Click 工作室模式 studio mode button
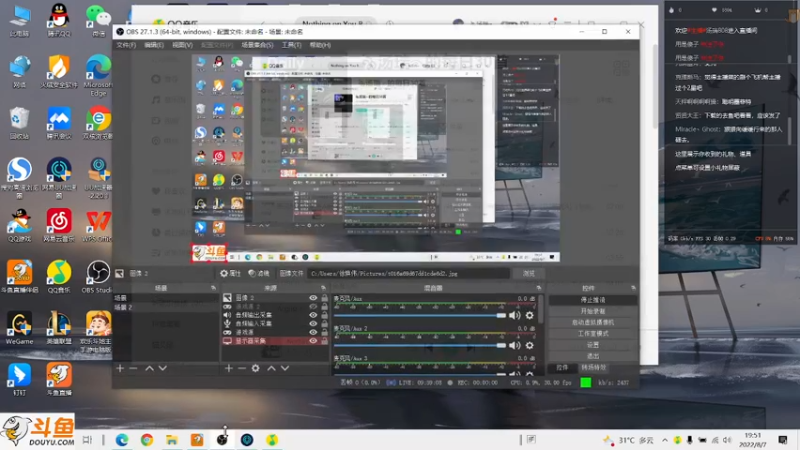This screenshot has width=800, height=450. pyautogui.click(x=592, y=334)
